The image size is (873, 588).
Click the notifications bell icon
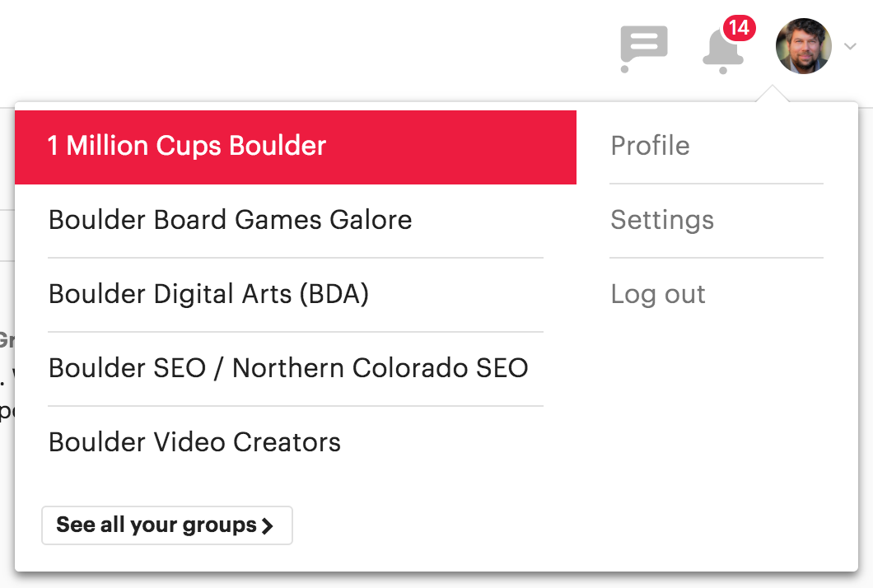721,51
